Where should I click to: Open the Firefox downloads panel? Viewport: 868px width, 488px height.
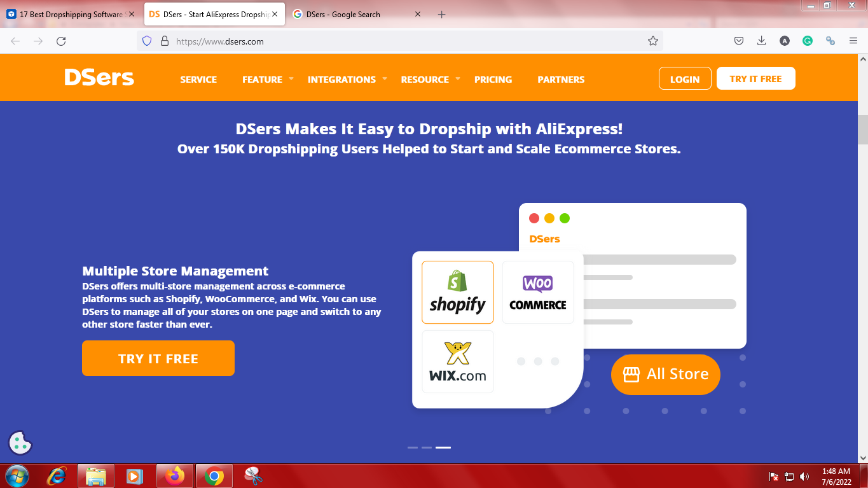coord(762,41)
